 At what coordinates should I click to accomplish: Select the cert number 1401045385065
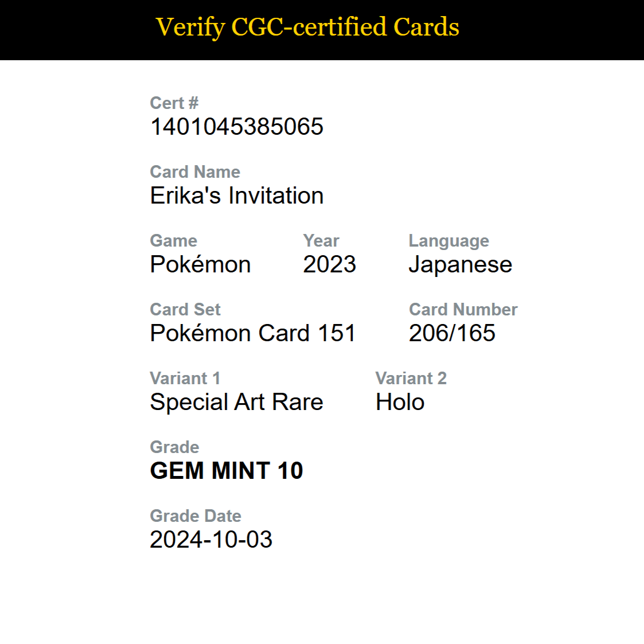237,127
